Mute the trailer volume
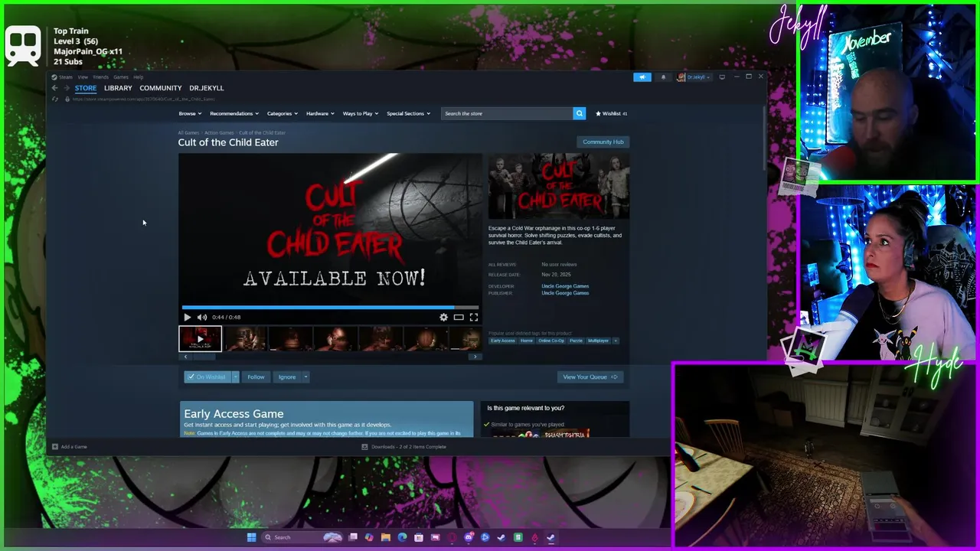Screen dimensions: 980x551 pyautogui.click(x=202, y=317)
